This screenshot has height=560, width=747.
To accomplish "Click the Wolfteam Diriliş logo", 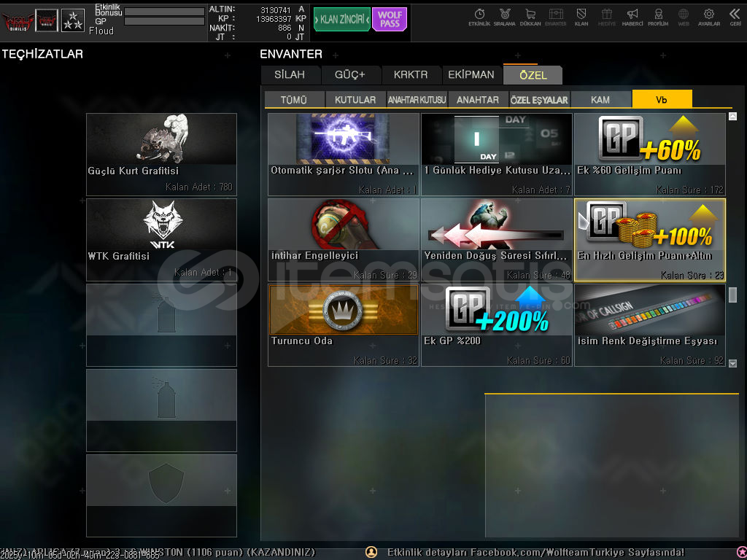I will [x=18, y=21].
